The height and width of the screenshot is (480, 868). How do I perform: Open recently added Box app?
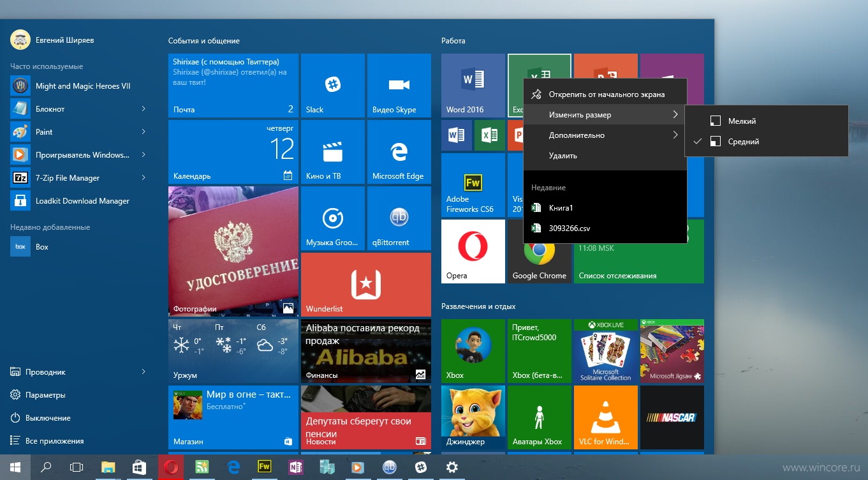pyautogui.click(x=79, y=247)
